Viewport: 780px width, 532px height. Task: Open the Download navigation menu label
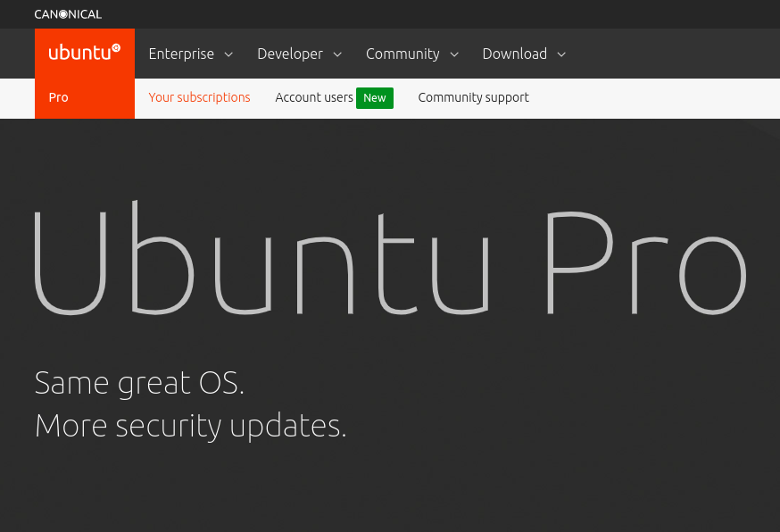(514, 54)
